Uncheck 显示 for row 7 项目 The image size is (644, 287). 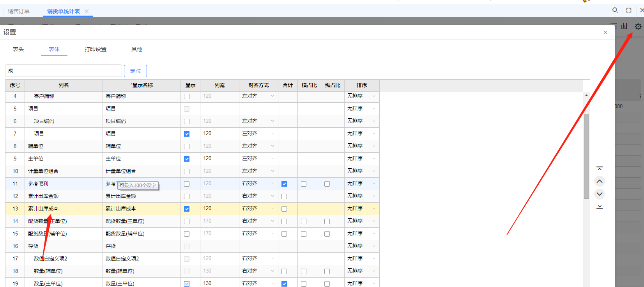click(187, 134)
